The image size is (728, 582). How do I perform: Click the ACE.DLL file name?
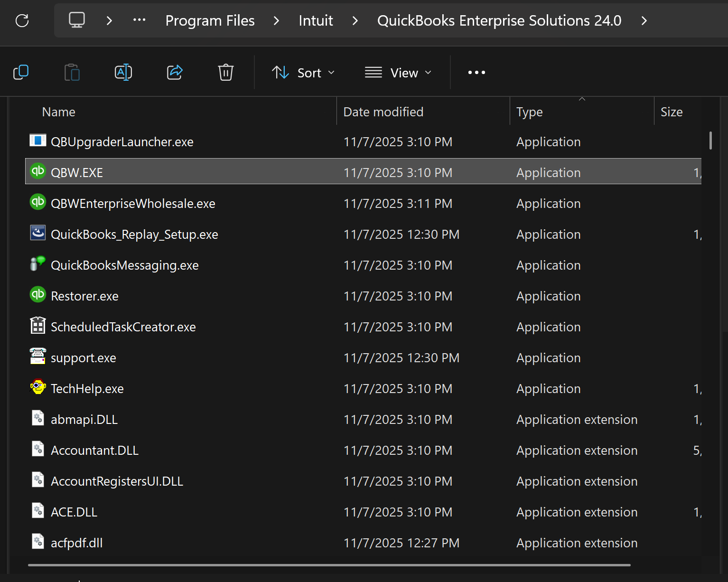pyautogui.click(x=74, y=512)
